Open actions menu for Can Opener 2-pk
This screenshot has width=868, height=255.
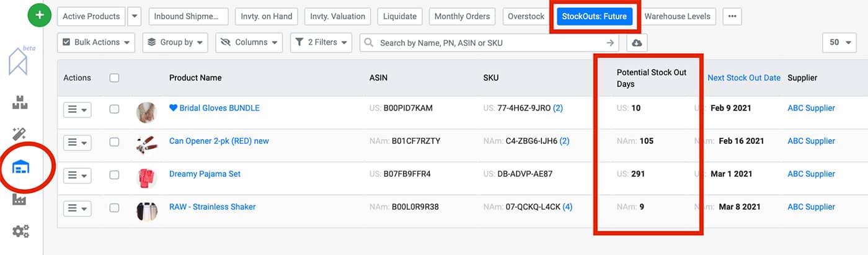click(x=77, y=142)
